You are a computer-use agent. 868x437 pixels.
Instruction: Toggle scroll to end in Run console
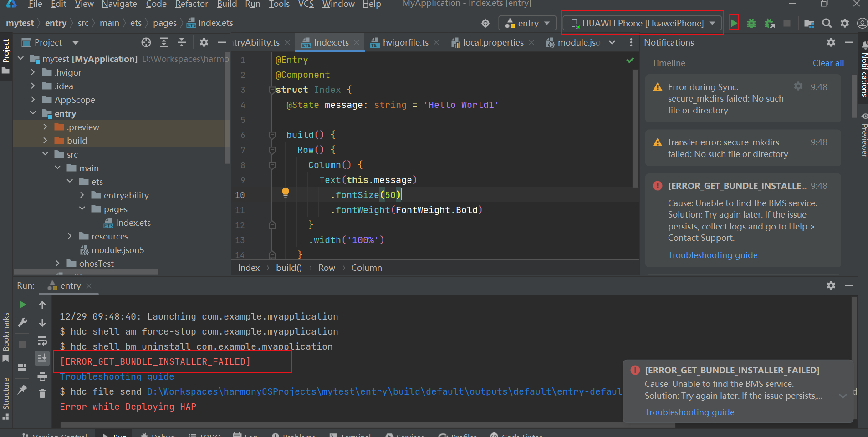(x=42, y=358)
